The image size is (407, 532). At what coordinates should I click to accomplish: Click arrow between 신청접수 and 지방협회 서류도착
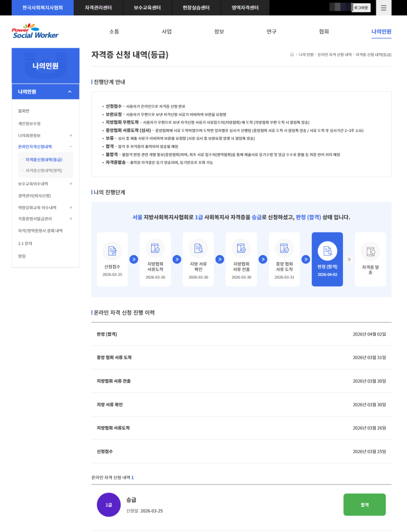[x=134, y=259]
